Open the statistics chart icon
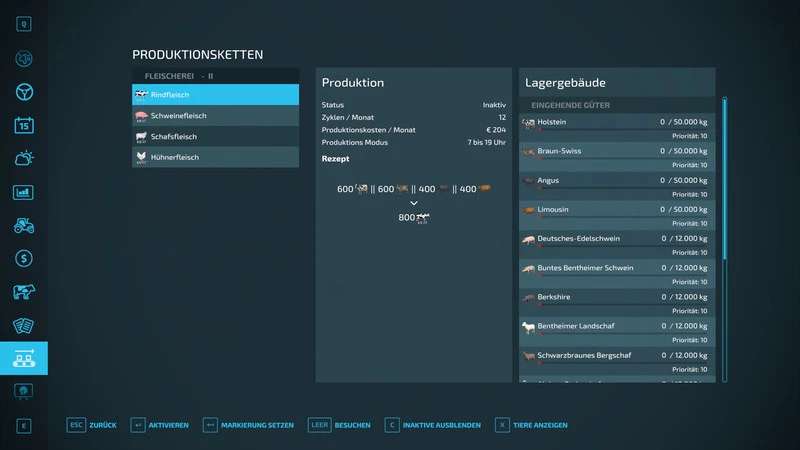Viewport: 800px width, 450px height. [x=24, y=192]
